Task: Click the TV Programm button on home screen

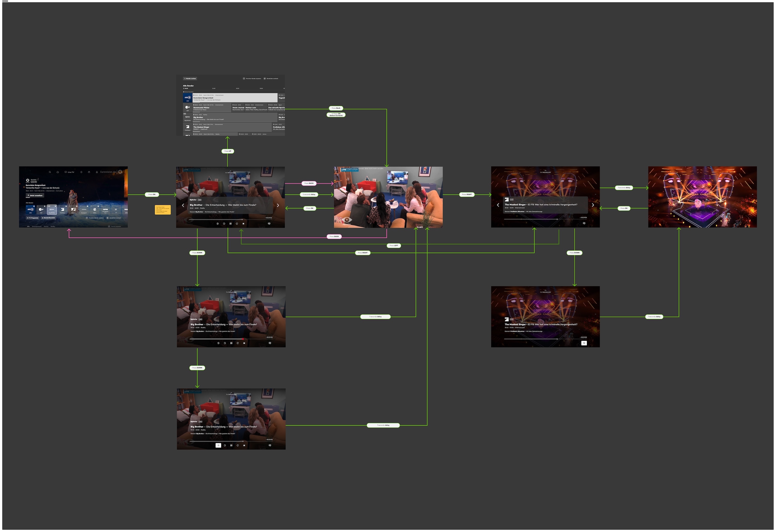Action: pos(33,218)
